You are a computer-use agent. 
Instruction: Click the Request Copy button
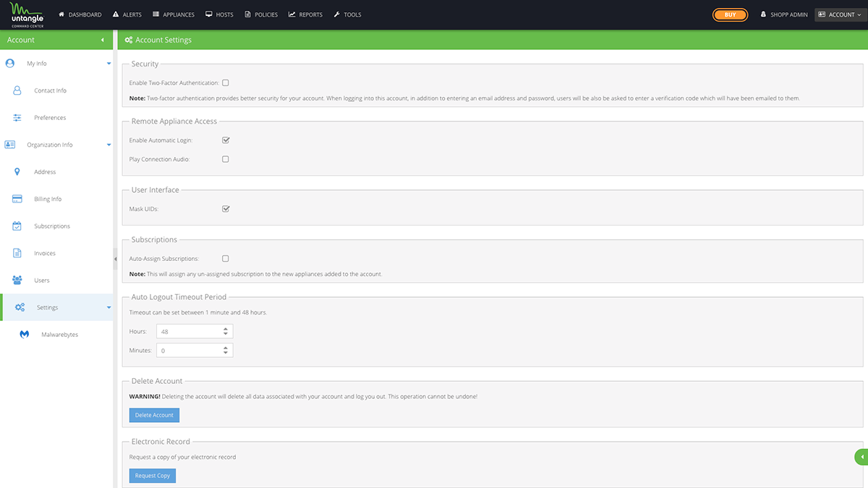pyautogui.click(x=153, y=476)
